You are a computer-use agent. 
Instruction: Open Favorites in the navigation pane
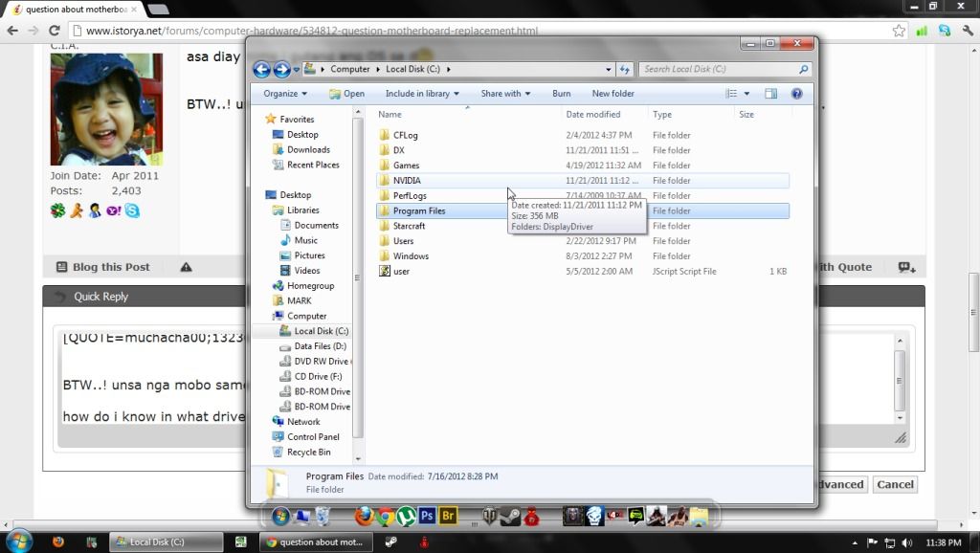point(297,120)
